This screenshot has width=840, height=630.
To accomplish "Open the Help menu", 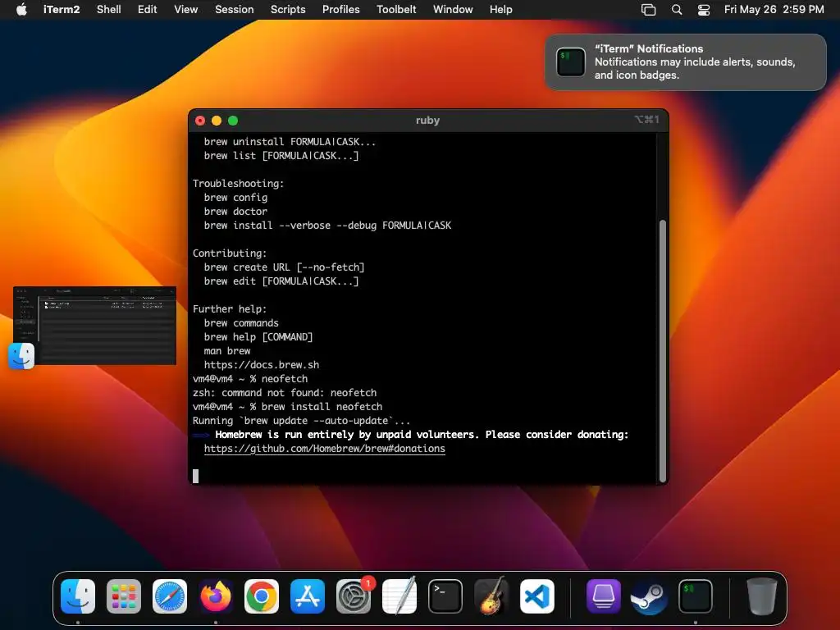I will (x=501, y=10).
